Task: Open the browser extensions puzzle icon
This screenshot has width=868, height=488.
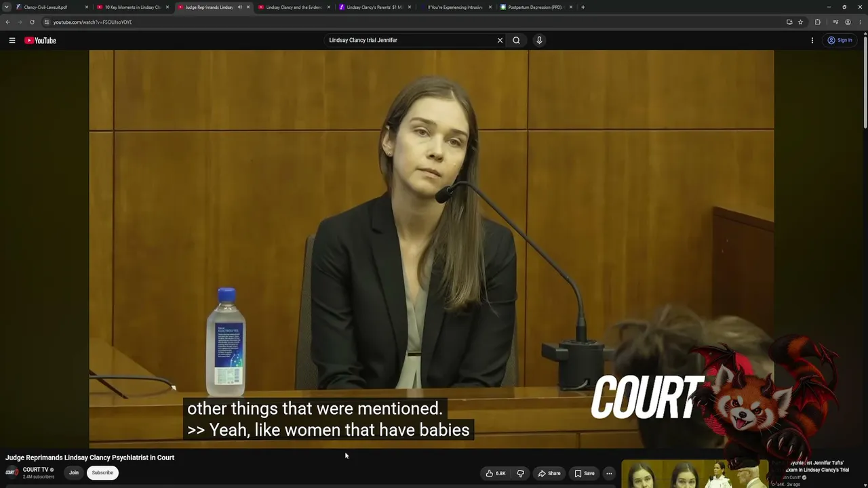Action: 817,22
